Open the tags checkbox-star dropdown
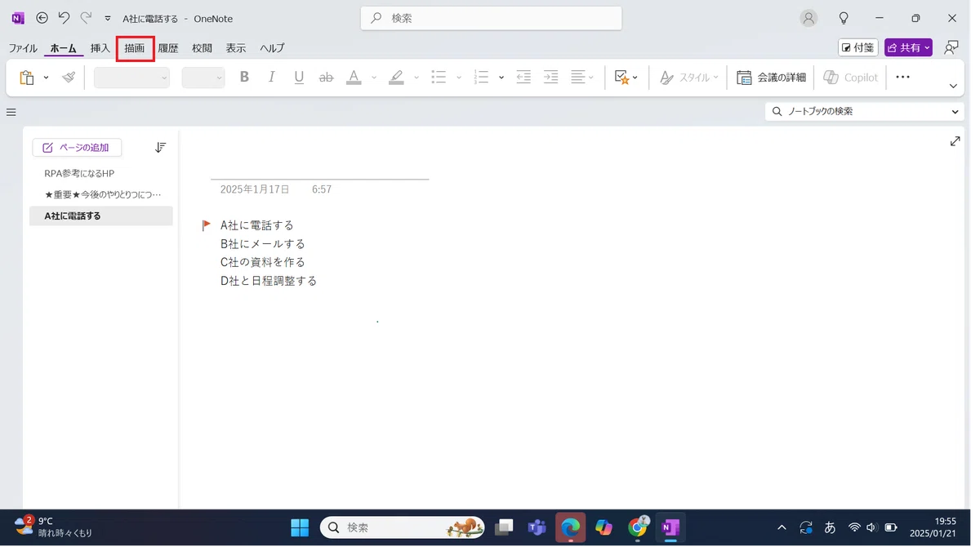The width and height of the screenshot is (980, 547). coord(626,78)
